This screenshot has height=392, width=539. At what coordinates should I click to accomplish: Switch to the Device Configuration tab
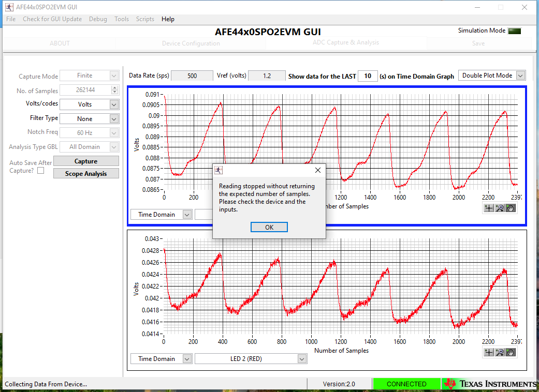pyautogui.click(x=191, y=43)
